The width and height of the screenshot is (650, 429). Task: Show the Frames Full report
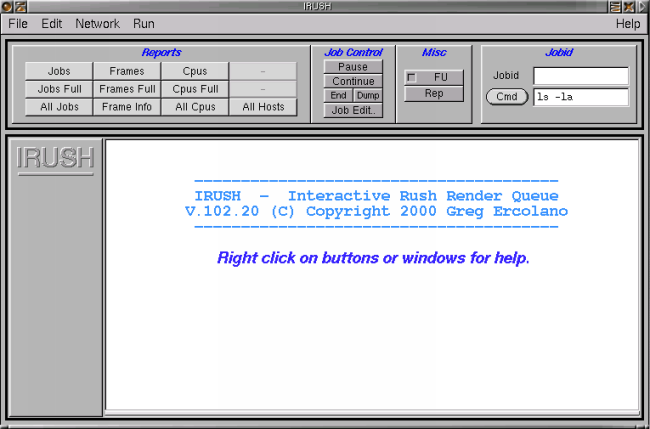127,89
